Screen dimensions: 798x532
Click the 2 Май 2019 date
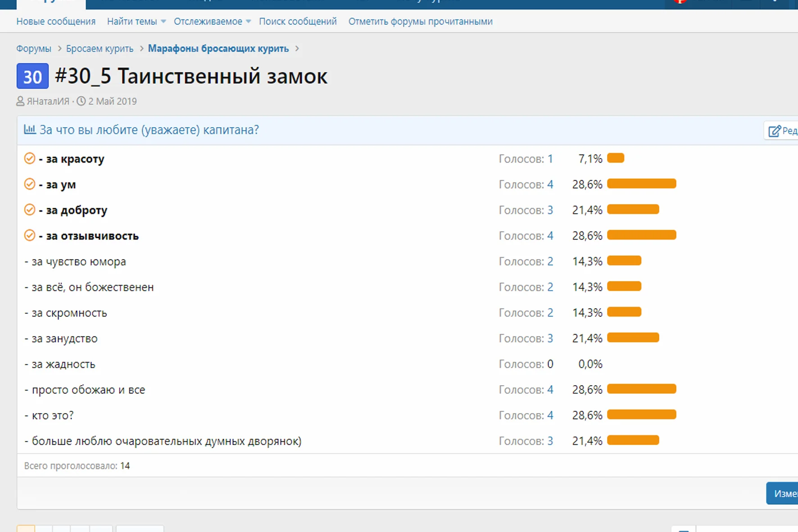112,101
